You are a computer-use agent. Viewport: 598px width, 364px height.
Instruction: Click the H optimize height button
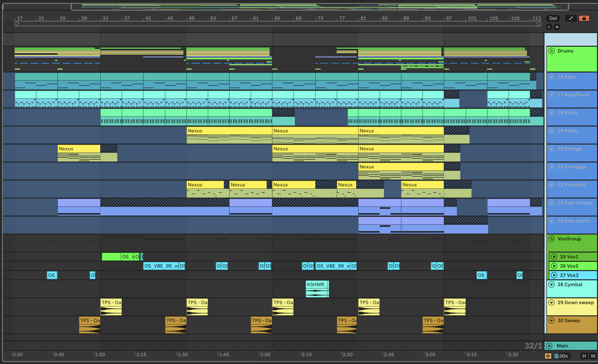pyautogui.click(x=584, y=356)
